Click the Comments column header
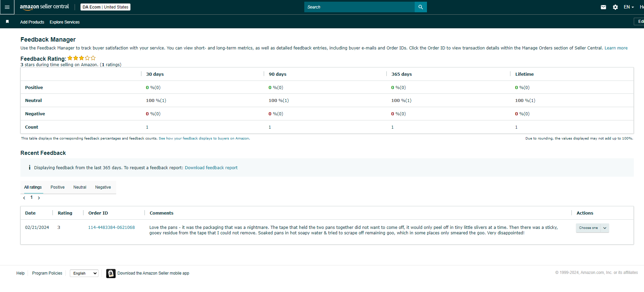Image resolution: width=644 pixels, height=292 pixels. pos(162,213)
